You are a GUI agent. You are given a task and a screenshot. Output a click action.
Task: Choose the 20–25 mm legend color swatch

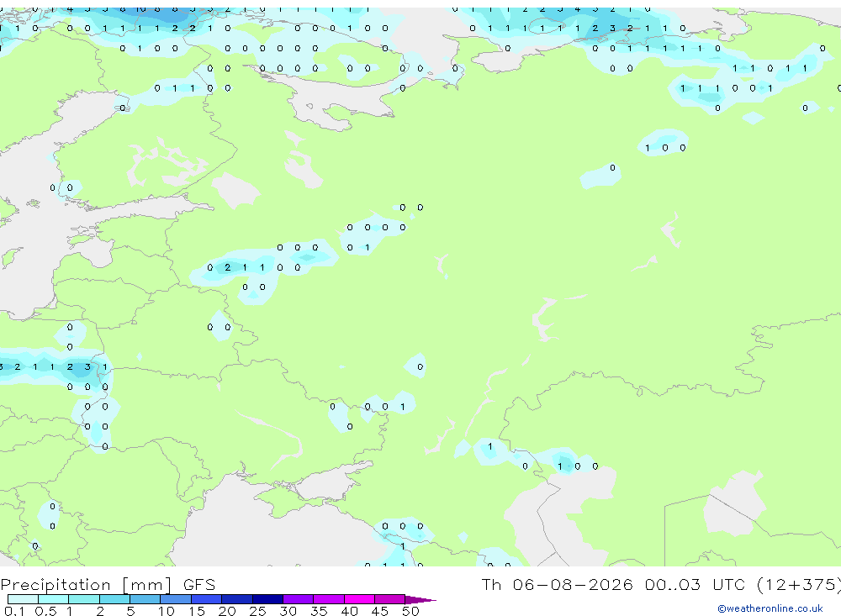pos(236,599)
